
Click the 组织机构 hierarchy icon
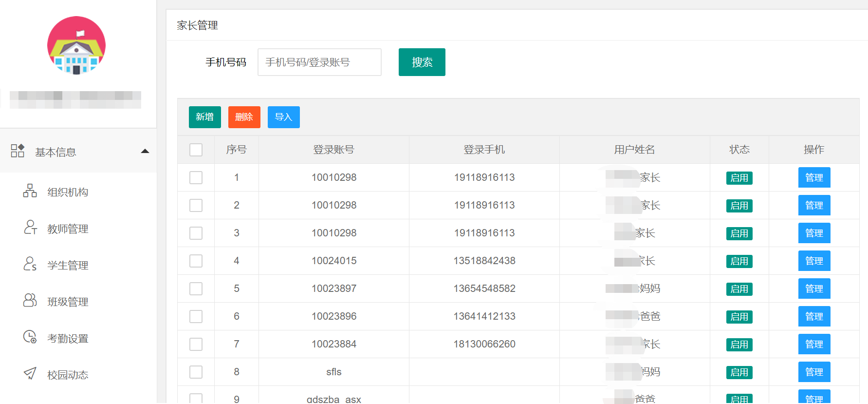click(30, 191)
